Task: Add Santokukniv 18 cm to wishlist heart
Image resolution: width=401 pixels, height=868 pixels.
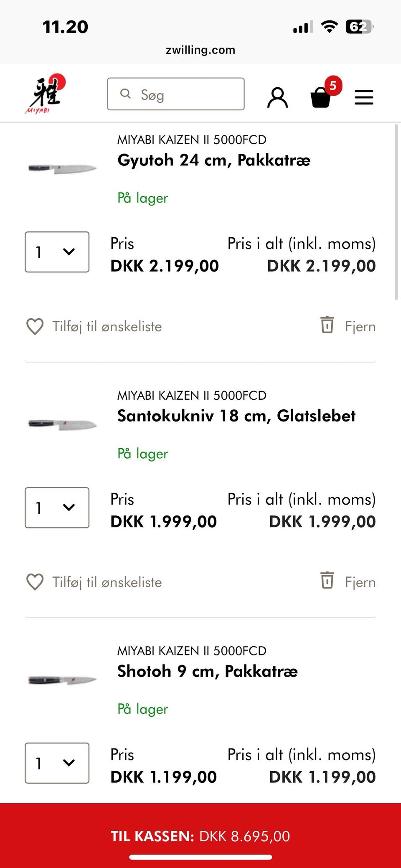Action: [35, 582]
